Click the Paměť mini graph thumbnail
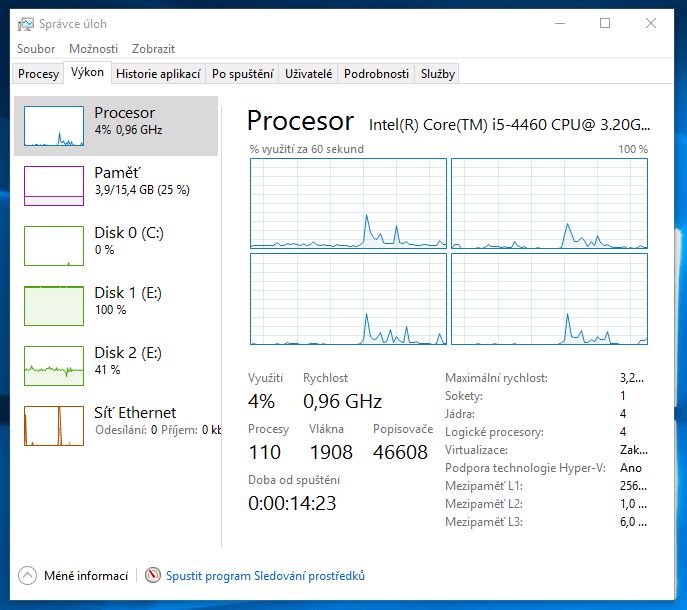 (x=54, y=186)
